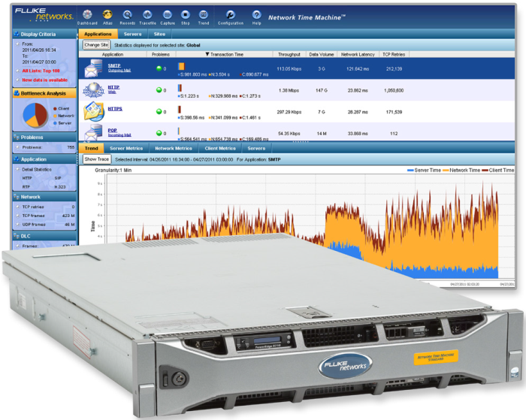This screenshot has height=420, width=526.
Task: Select the Trend tab in lower pane
Action: [x=91, y=148]
